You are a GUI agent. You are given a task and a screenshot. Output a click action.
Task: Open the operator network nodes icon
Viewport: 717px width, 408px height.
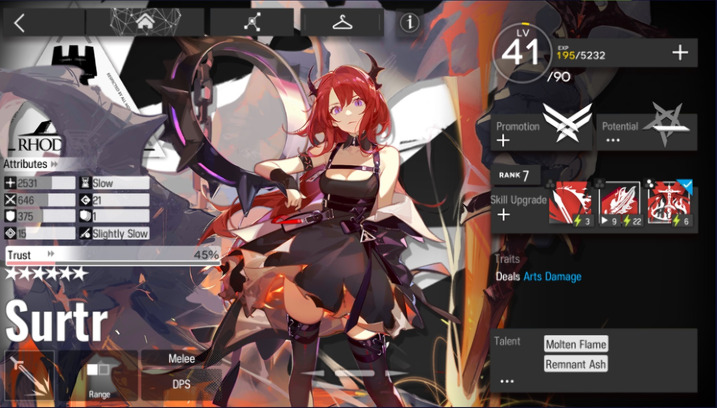click(252, 22)
